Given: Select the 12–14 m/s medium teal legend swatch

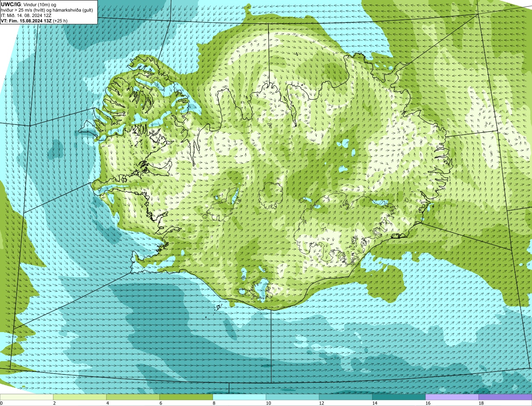Looking at the screenshot, I should (x=346, y=397).
